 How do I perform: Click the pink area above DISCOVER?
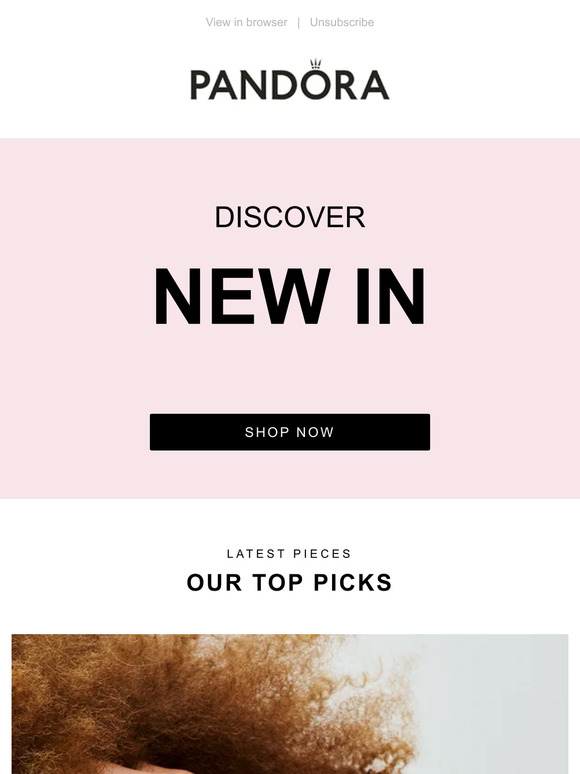pos(290,170)
